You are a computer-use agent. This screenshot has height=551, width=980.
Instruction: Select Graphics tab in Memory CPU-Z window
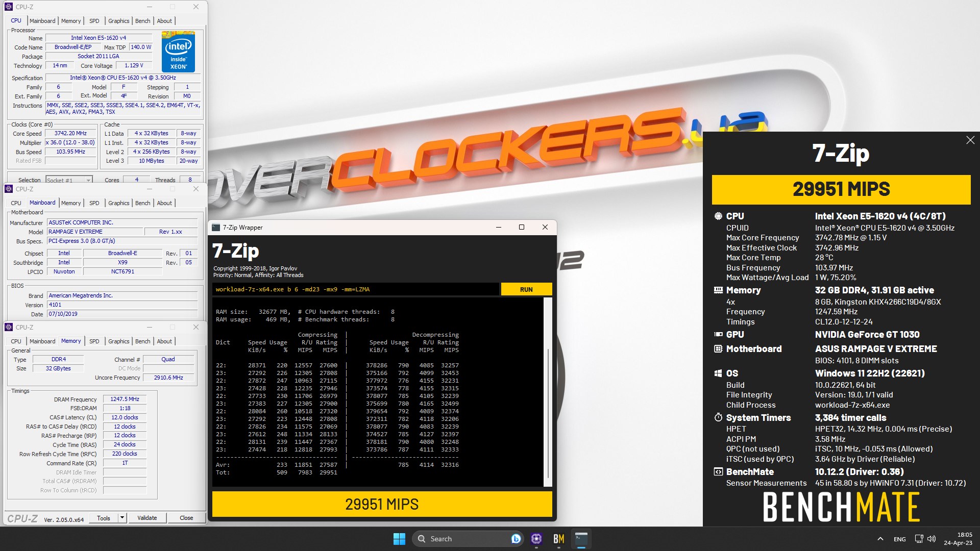pos(119,341)
